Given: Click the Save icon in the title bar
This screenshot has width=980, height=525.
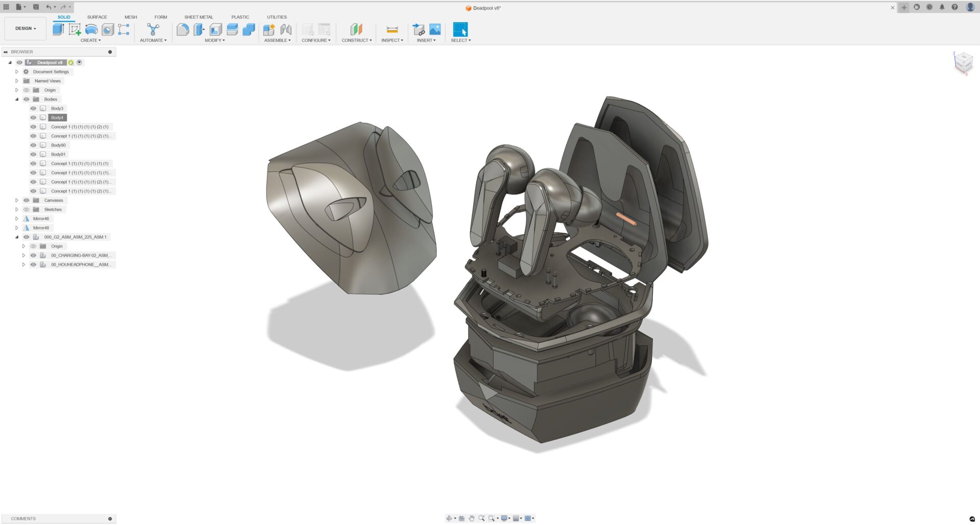Looking at the screenshot, I should [x=36, y=7].
